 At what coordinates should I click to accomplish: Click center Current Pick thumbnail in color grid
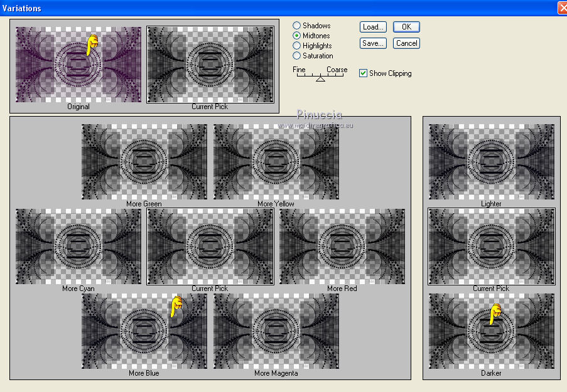pyautogui.click(x=210, y=246)
